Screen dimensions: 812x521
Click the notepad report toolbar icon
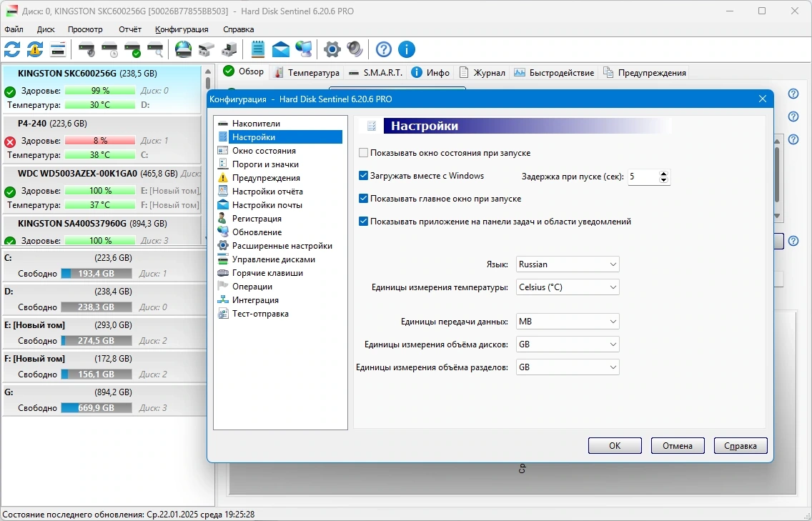pos(258,50)
